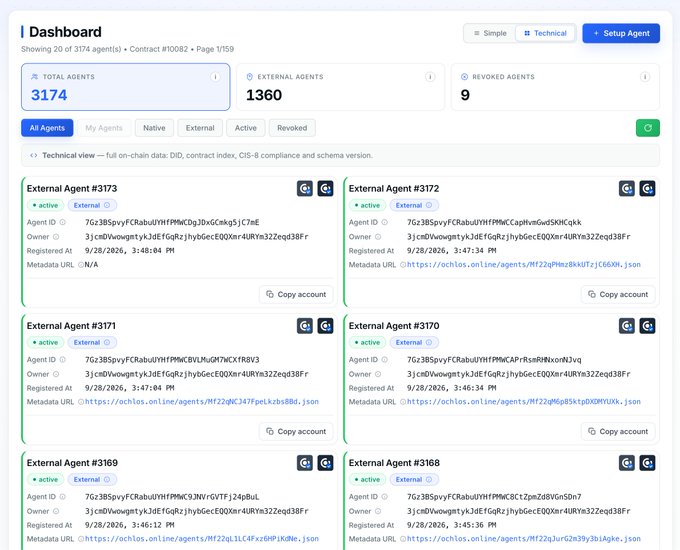Screen dimensions: 680x550
Task: Click info icon beside Owner in #3173
Action: (56, 237)
